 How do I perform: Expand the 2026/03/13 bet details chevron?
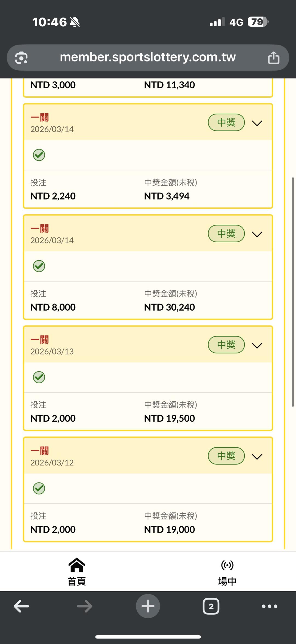257,345
